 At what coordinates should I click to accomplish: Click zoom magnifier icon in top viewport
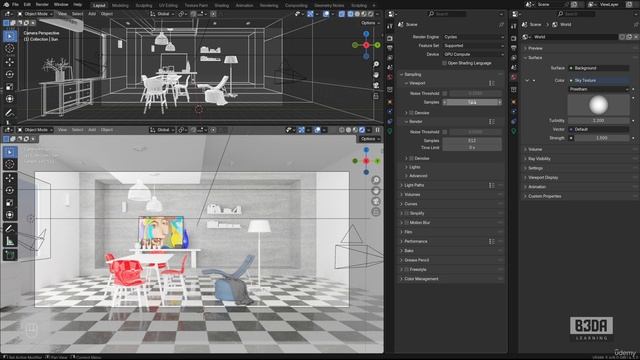376,64
